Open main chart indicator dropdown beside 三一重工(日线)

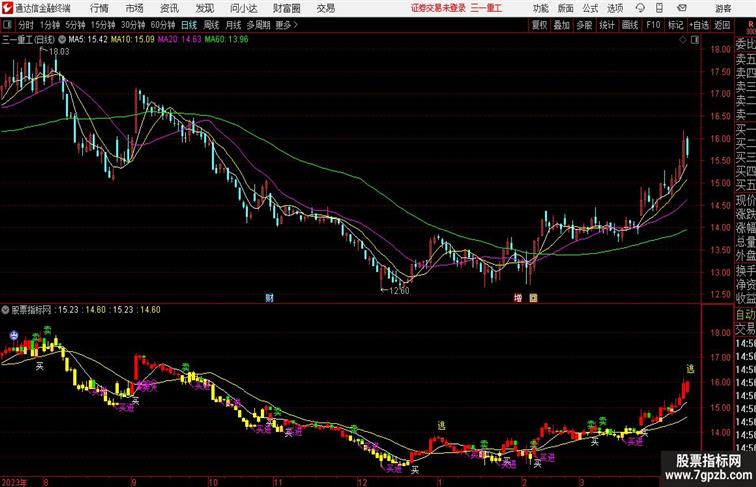(x=62, y=40)
